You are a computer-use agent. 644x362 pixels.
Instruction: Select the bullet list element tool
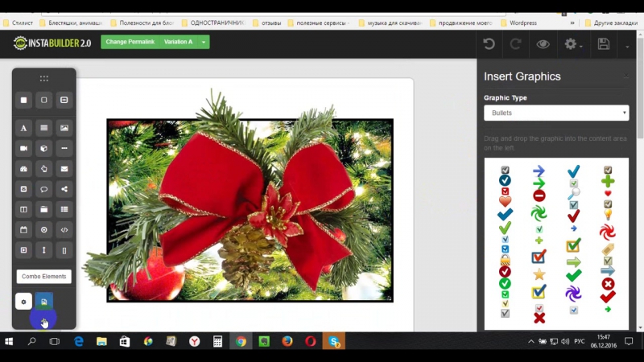tap(64, 209)
